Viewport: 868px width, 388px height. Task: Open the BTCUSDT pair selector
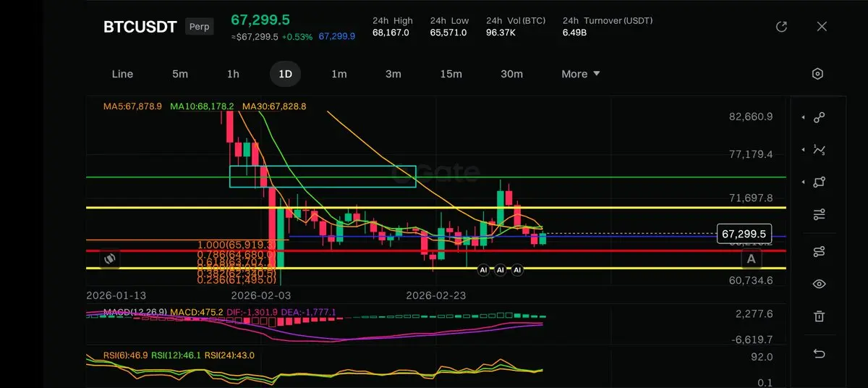tap(140, 27)
